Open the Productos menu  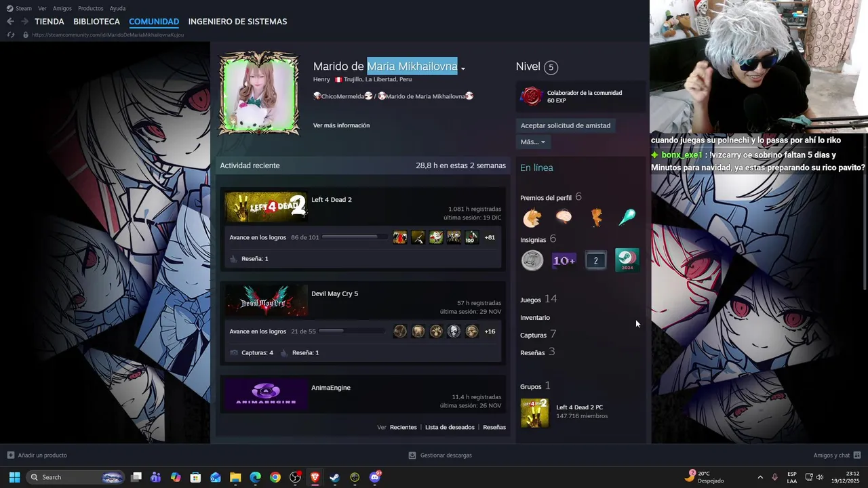tap(91, 8)
